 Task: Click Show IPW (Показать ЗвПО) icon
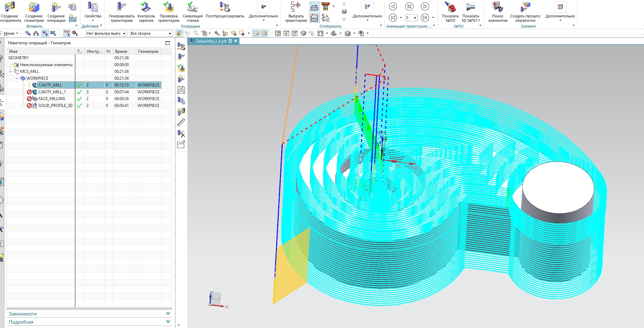coord(450,7)
